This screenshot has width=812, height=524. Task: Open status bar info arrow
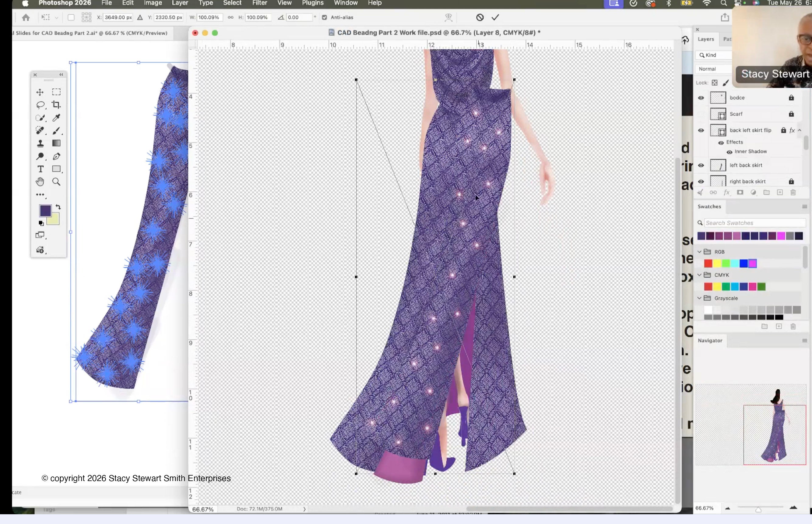click(x=304, y=509)
